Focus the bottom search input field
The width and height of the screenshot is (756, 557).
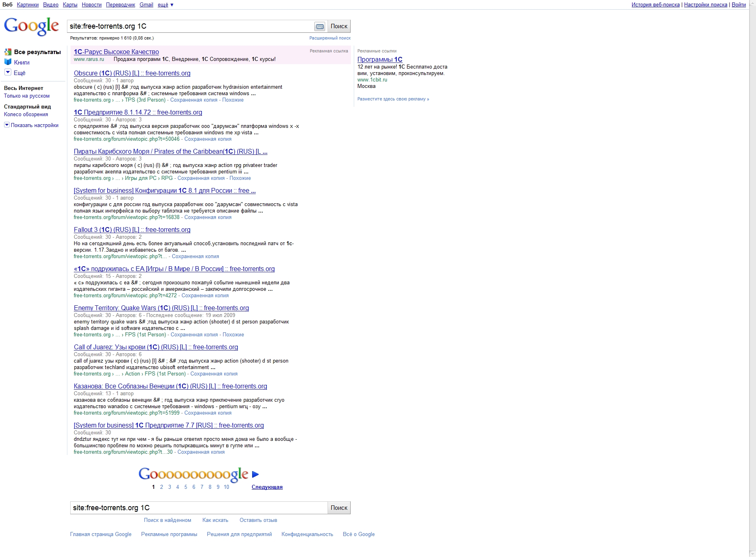(199, 508)
